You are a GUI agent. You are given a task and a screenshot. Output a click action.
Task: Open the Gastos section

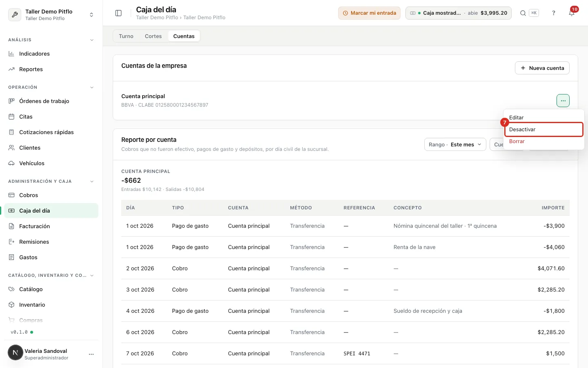51,257
